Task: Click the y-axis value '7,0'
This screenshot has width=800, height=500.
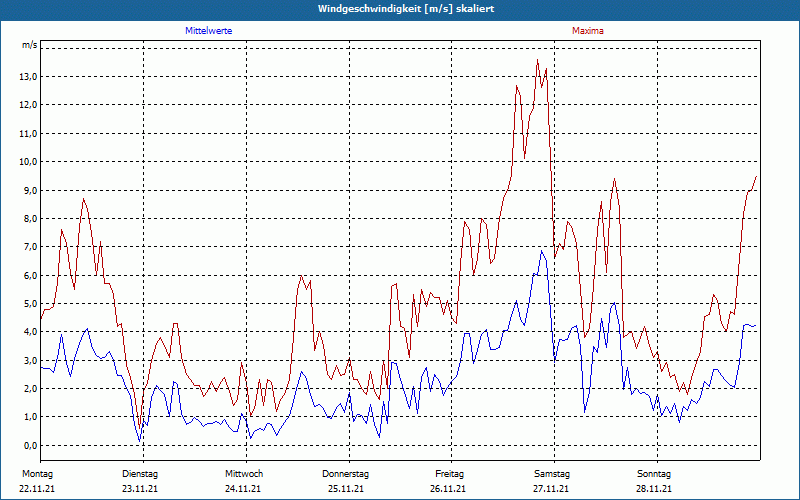Action: tap(30, 247)
